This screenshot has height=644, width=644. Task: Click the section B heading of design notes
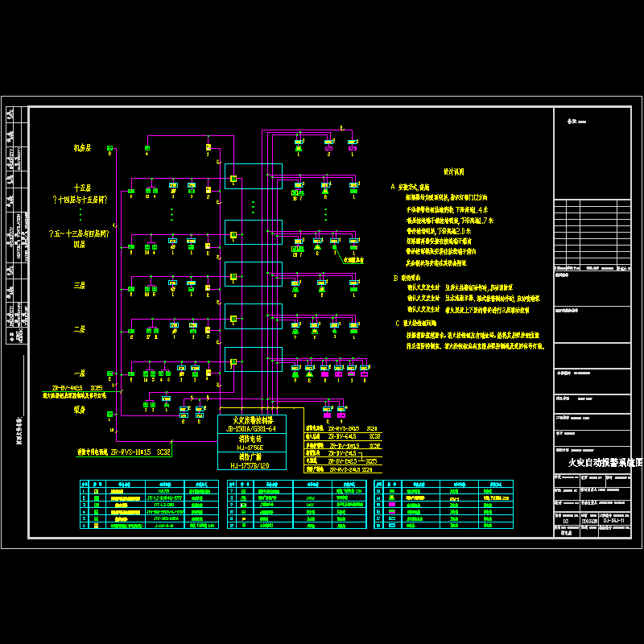(x=407, y=278)
